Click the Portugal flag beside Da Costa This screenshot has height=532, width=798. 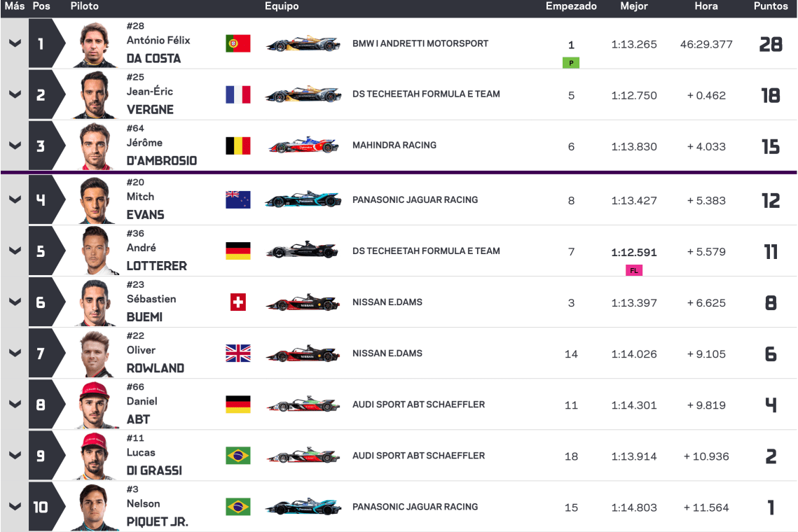click(x=238, y=43)
